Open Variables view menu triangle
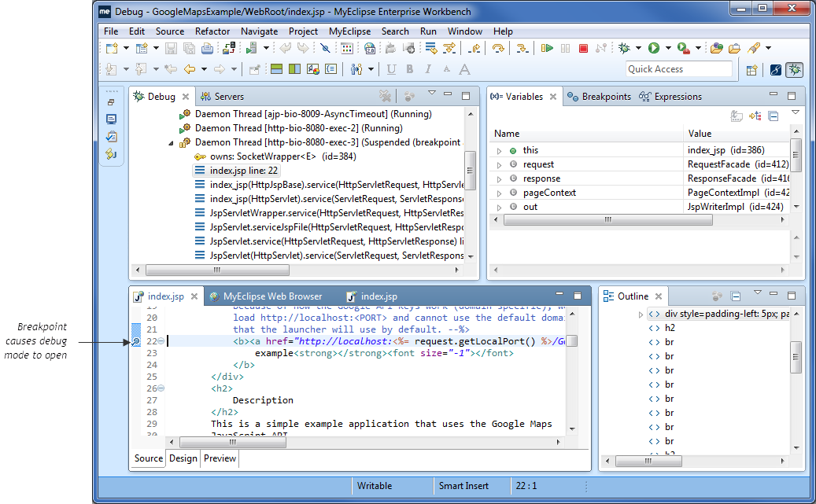Viewport: 816px width, 504px height. (x=796, y=112)
